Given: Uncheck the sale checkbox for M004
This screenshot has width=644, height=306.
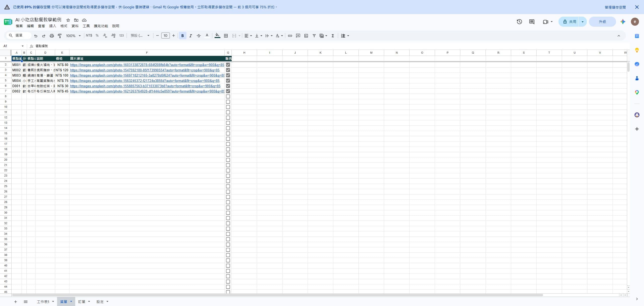Looking at the screenshot, I should pos(228,81).
